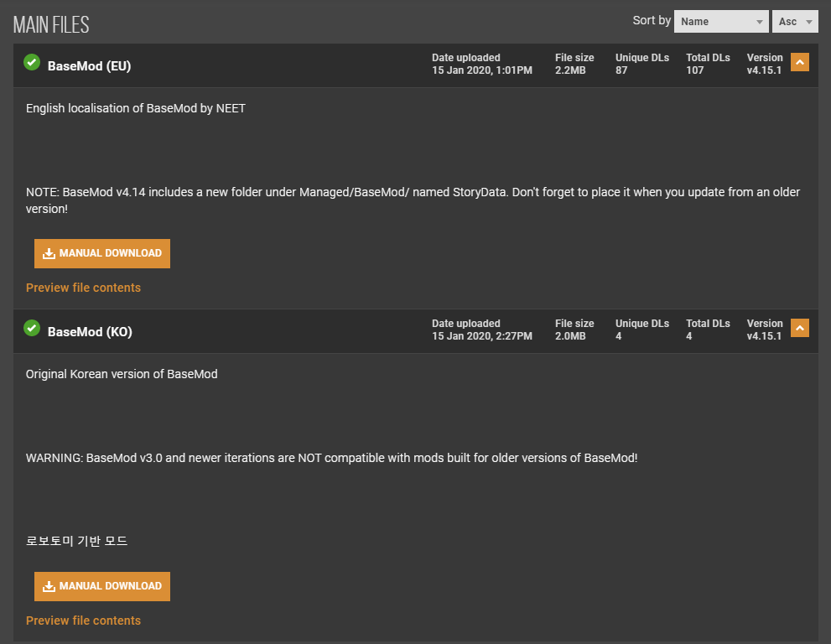This screenshot has height=644, width=831.
Task: Click the download icon on the EU download button
Action: [x=49, y=254]
